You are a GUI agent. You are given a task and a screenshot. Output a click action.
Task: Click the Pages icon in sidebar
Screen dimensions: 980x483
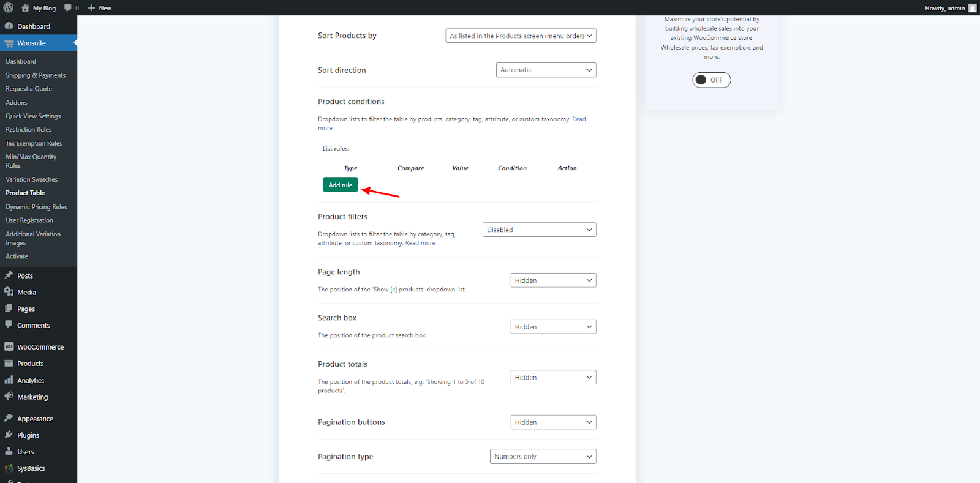tap(9, 309)
